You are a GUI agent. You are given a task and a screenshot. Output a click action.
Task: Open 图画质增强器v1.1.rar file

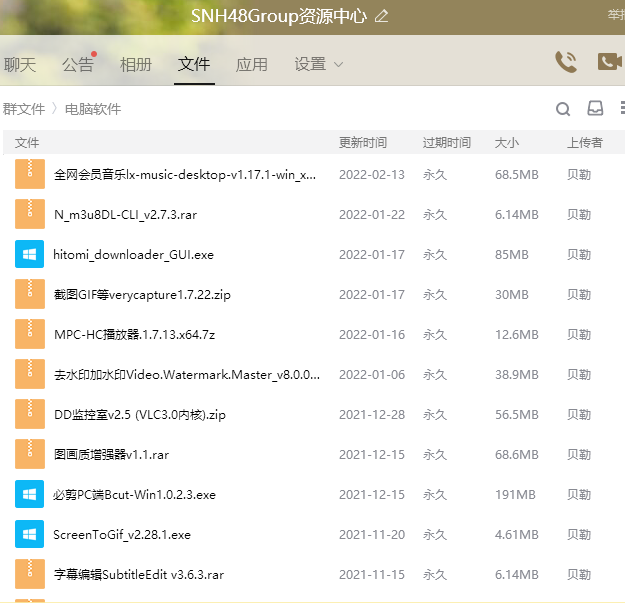(112, 454)
